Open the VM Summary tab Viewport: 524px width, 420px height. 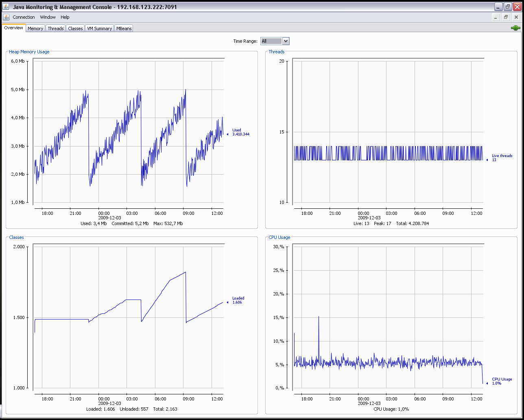click(99, 28)
